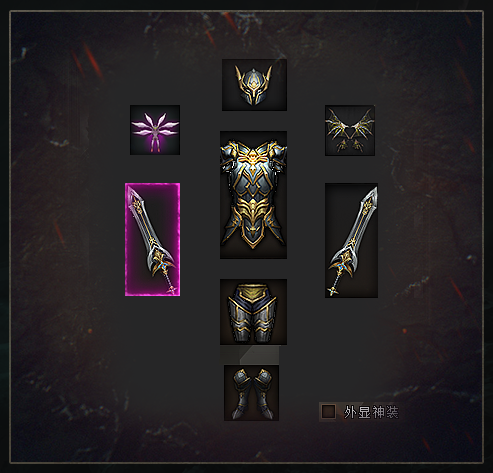
Task: Click the 外显神装 label text
Action: [371, 412]
